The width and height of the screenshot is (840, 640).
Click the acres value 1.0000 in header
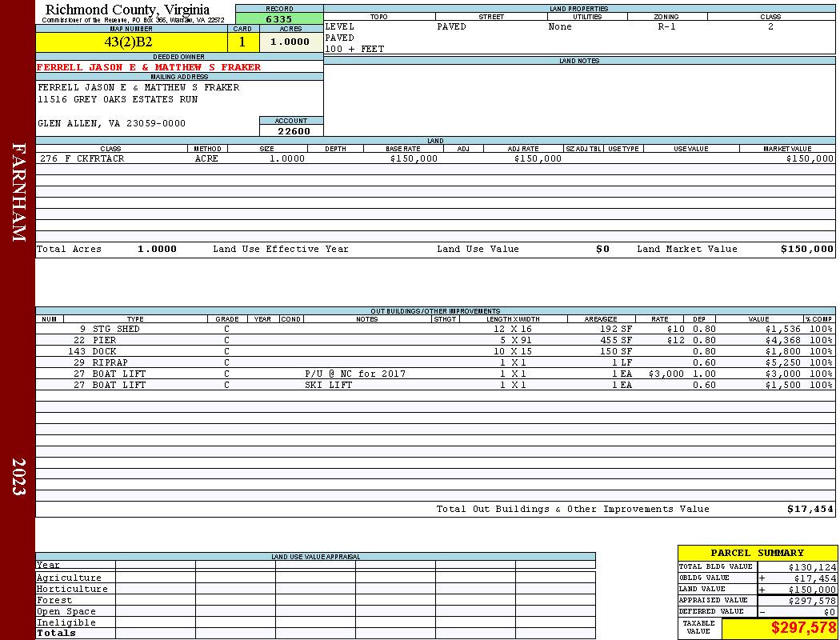290,42
